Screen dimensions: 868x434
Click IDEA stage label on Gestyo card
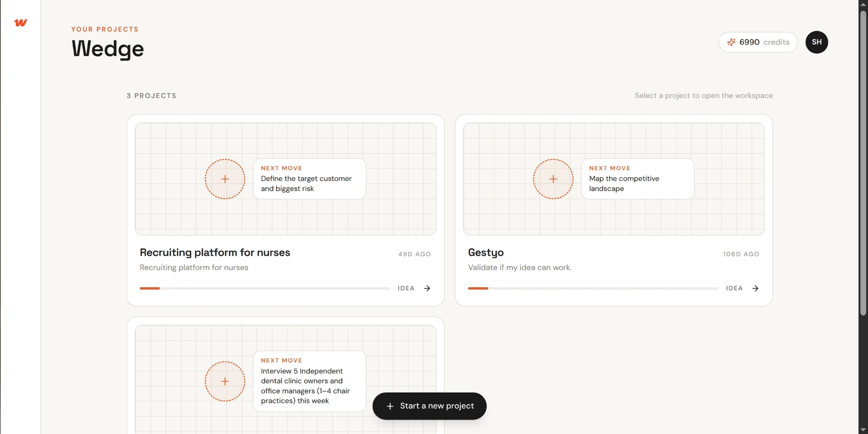734,288
